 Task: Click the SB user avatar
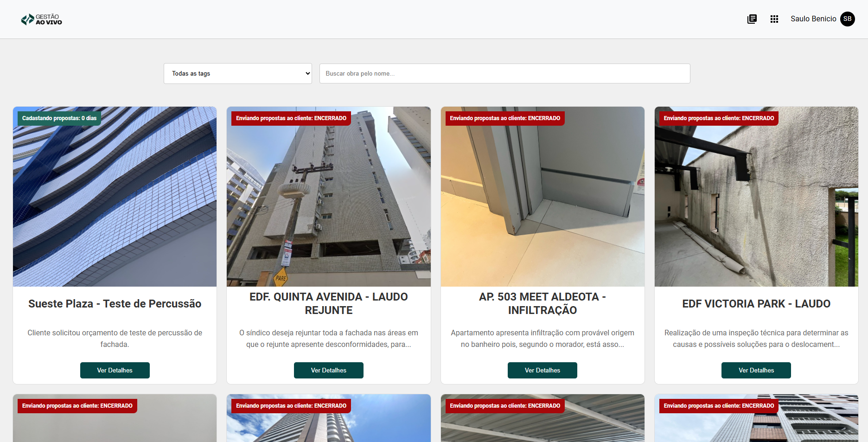[848, 19]
